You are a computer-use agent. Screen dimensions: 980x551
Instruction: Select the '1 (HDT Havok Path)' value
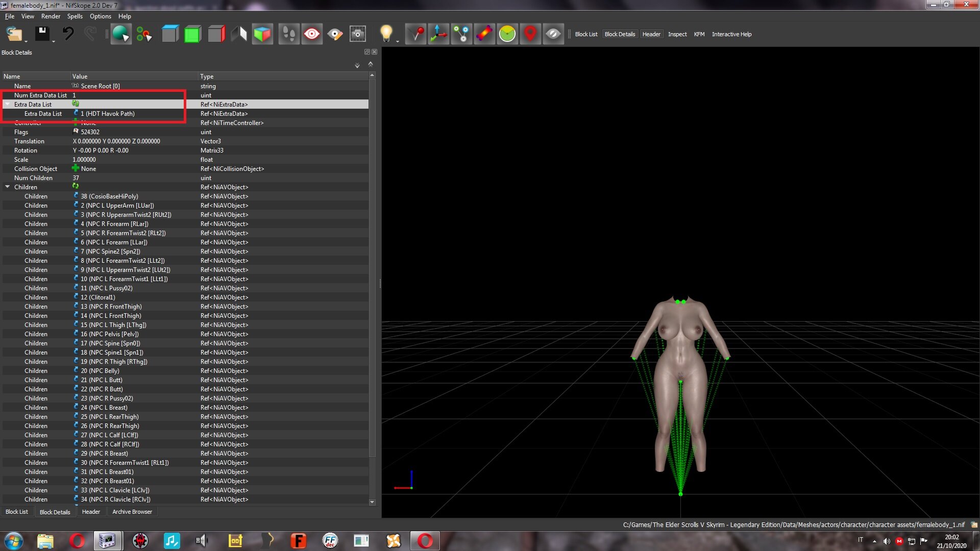[108, 113]
